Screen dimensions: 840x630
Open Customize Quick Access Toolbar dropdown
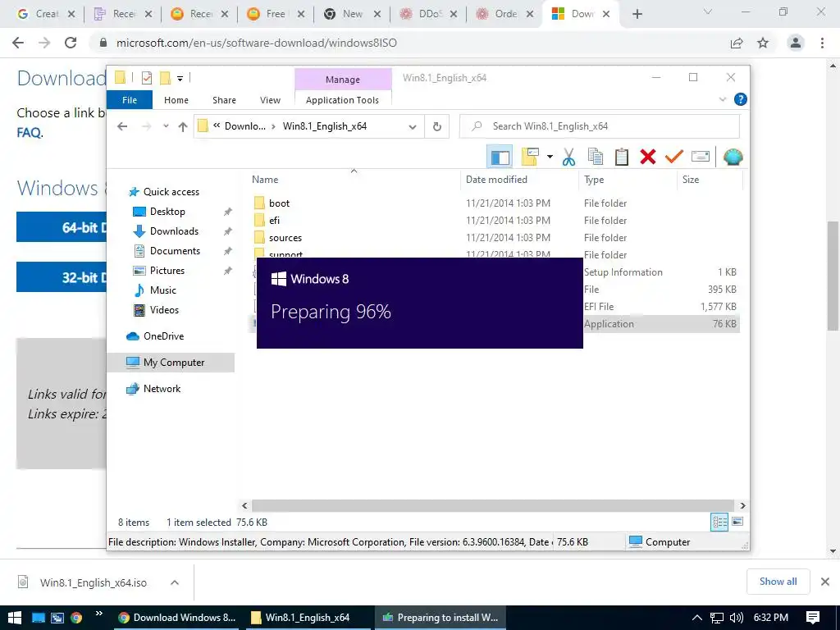pyautogui.click(x=180, y=79)
